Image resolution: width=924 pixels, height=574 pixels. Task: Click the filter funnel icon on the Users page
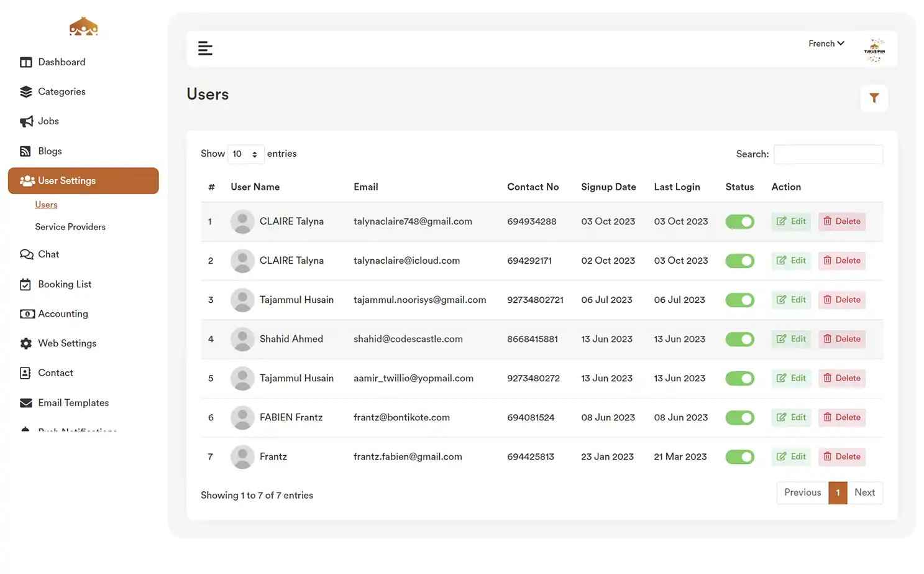click(x=874, y=98)
